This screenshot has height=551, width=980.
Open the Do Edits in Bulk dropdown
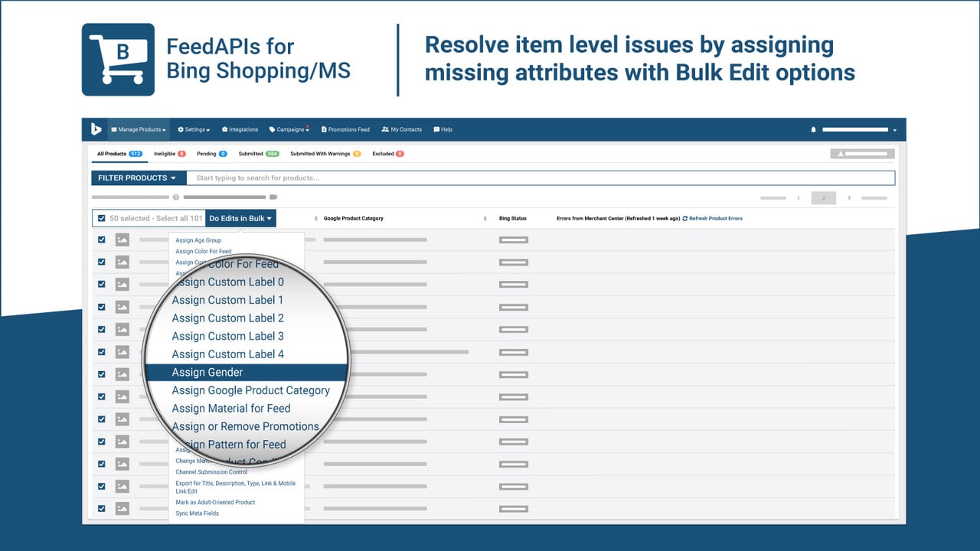point(240,218)
